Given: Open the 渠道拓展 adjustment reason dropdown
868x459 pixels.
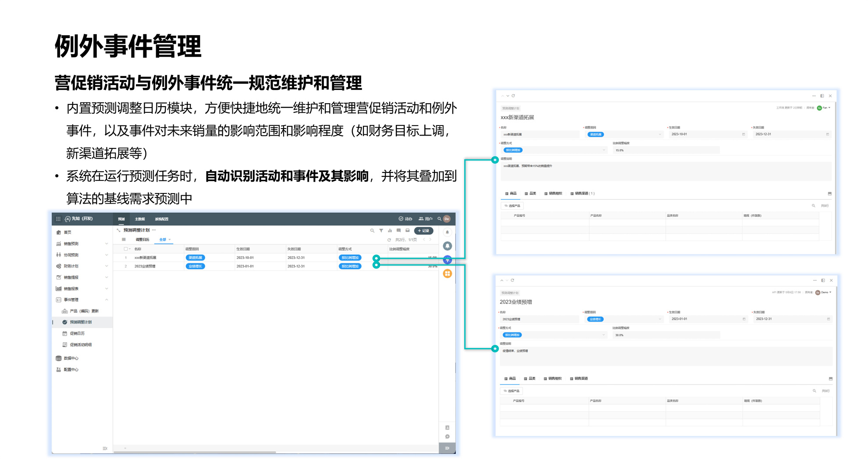Looking at the screenshot, I should click(624, 134).
